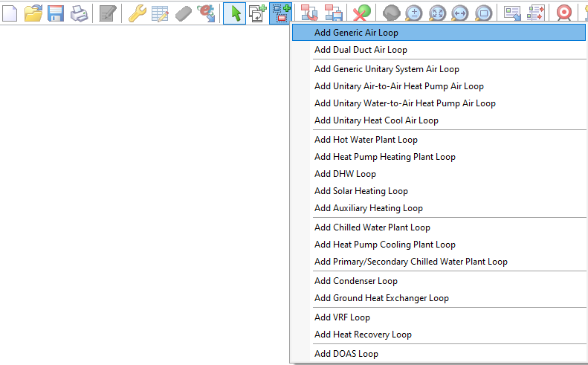Viewport: 588px width, 365px height.
Task: Save using the floppy disk icon
Action: coord(55,13)
